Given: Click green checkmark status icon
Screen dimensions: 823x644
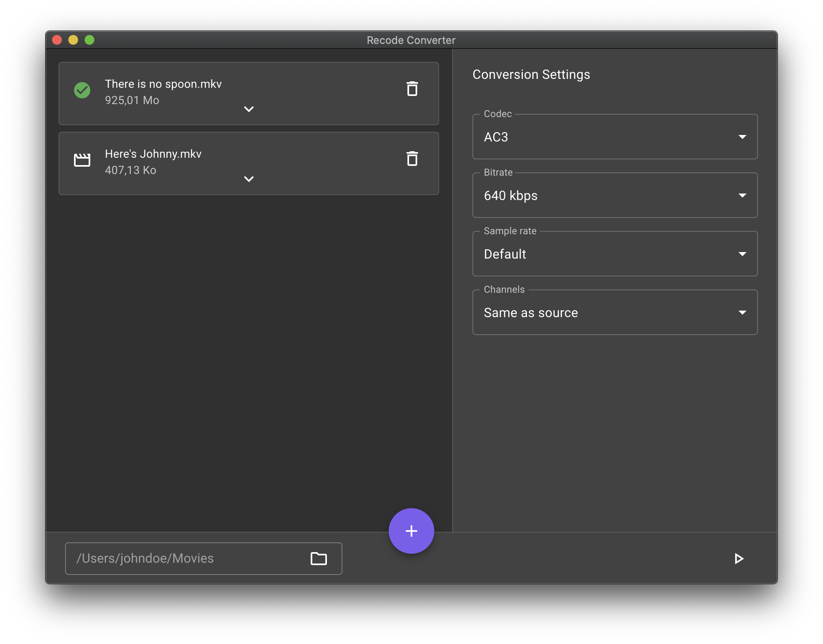Looking at the screenshot, I should pos(82,90).
